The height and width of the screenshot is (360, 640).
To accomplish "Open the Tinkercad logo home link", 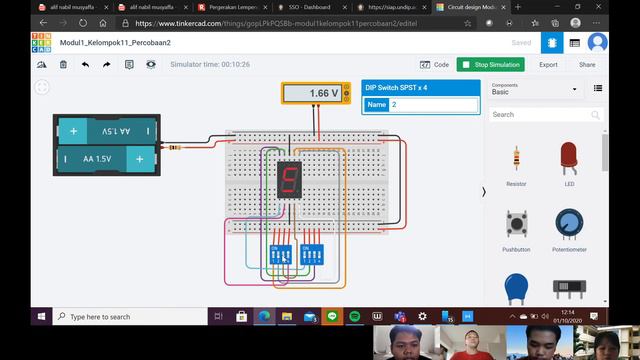I will (x=42, y=43).
